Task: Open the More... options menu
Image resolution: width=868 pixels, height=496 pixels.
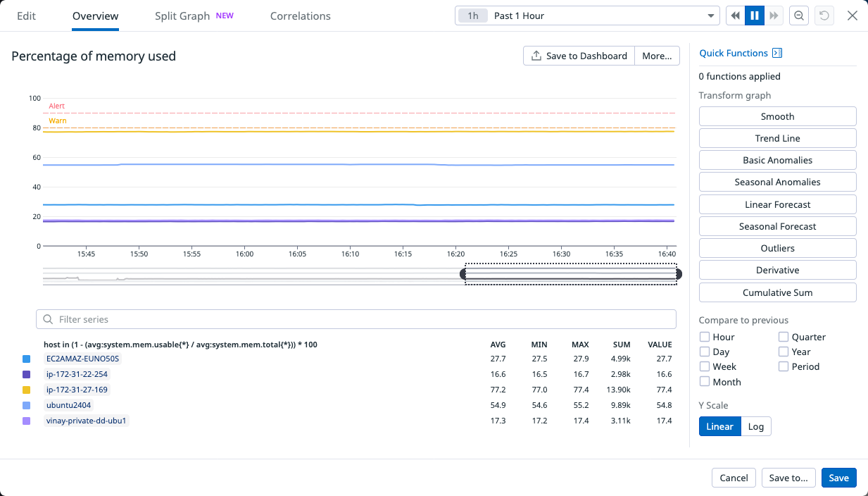Action: (x=657, y=56)
